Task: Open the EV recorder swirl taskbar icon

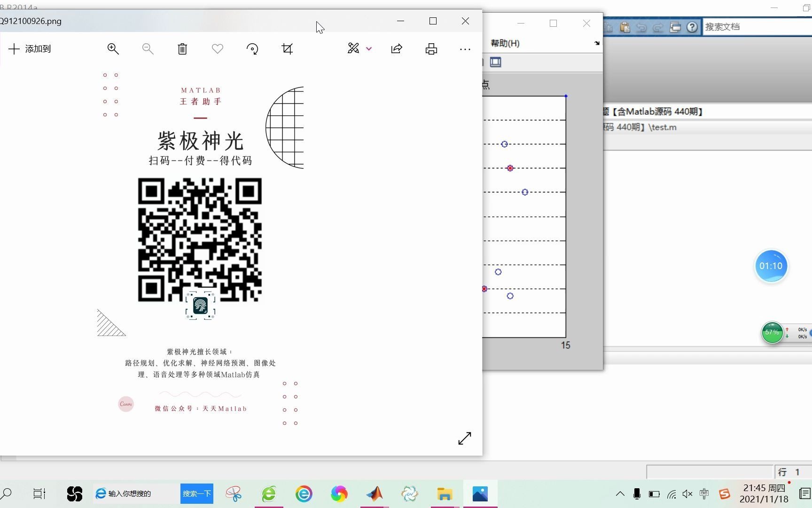Action: coord(410,494)
